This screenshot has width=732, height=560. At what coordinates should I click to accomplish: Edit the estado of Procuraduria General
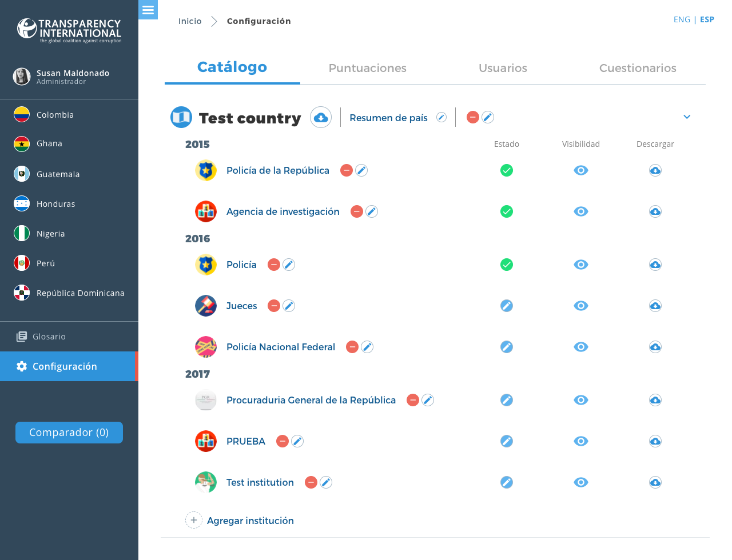[x=507, y=400]
